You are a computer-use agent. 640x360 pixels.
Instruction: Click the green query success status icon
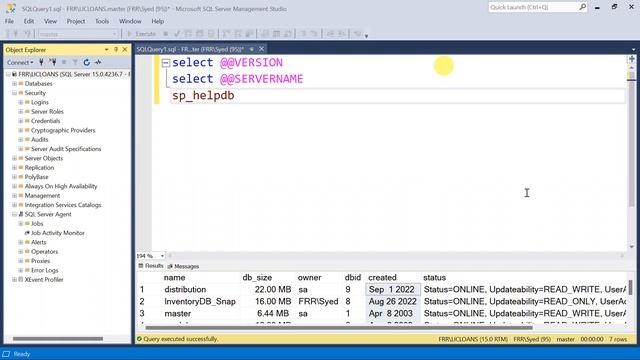(x=139, y=339)
